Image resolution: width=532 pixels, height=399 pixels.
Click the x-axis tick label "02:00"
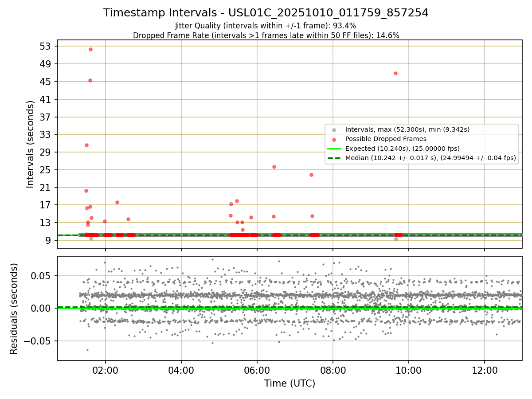point(105,370)
